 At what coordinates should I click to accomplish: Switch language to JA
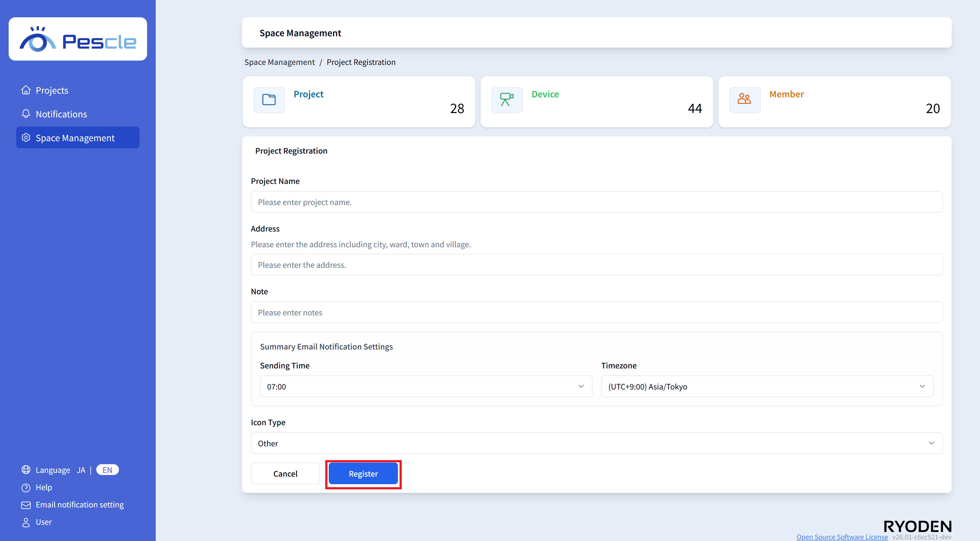coord(81,470)
